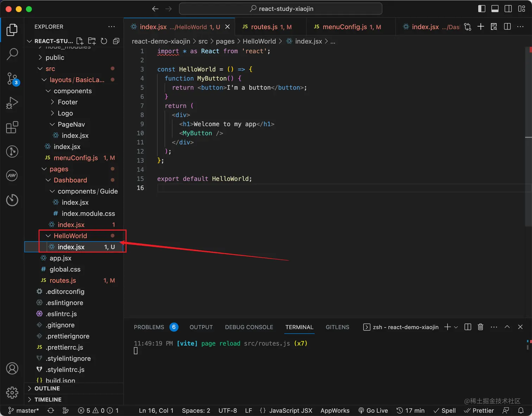The width and height of the screenshot is (532, 416).
Task: Click Prettier in status bar
Action: pyautogui.click(x=479, y=410)
